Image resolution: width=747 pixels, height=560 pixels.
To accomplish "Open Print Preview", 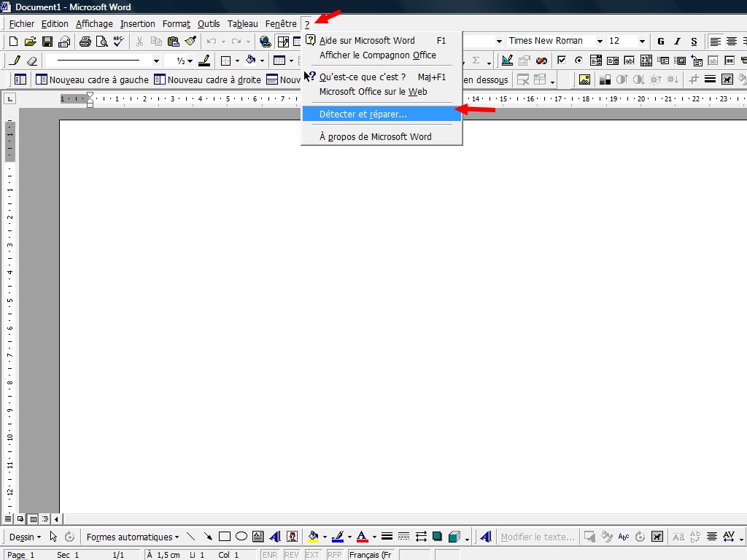I will tap(101, 42).
